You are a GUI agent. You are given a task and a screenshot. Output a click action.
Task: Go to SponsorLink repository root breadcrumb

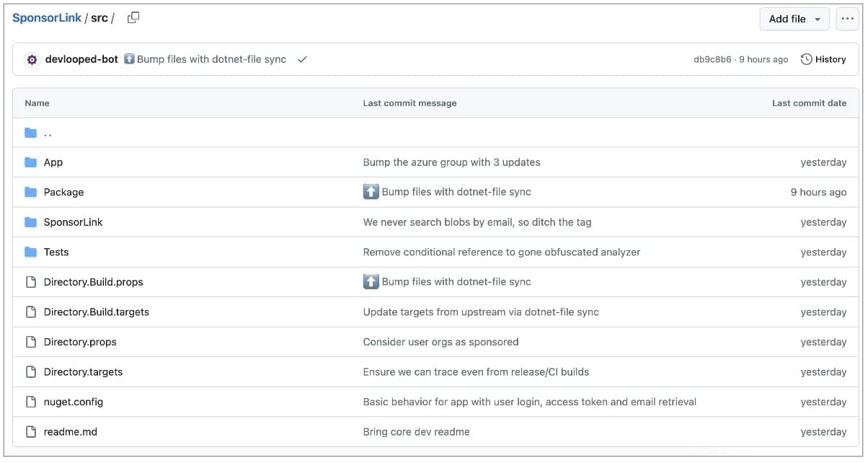point(47,18)
